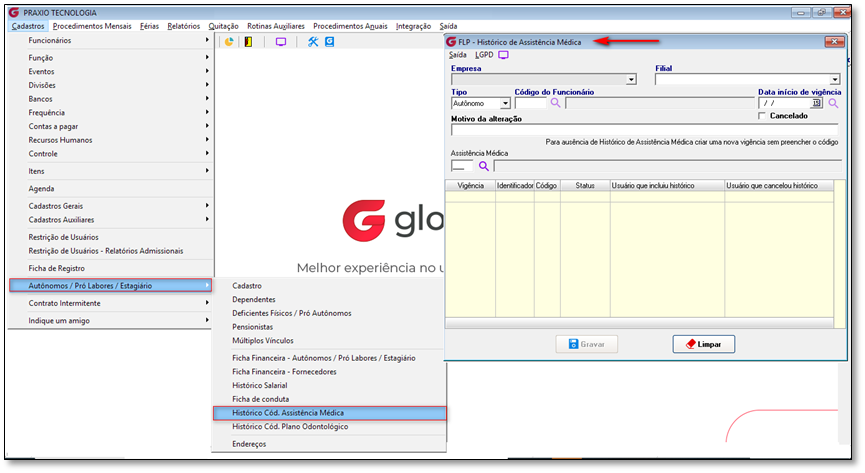Open calendar picker in the vigência date field
Image resolution: width=865 pixels, height=473 pixels.
[x=816, y=103]
